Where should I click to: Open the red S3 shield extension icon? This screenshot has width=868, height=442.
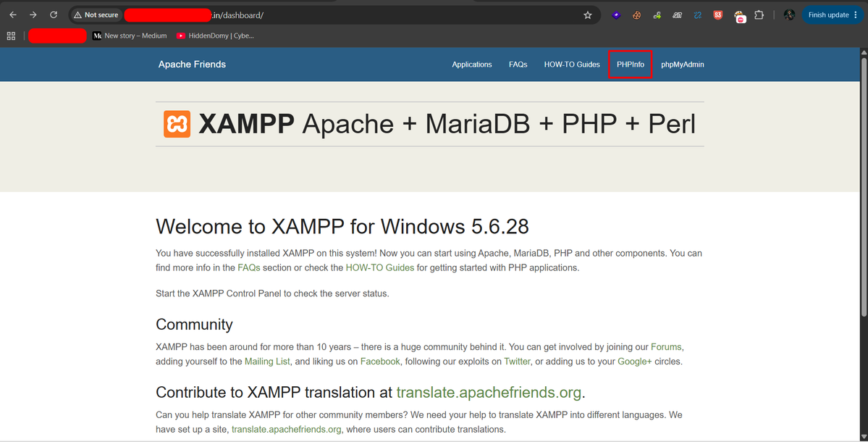pyautogui.click(x=718, y=15)
